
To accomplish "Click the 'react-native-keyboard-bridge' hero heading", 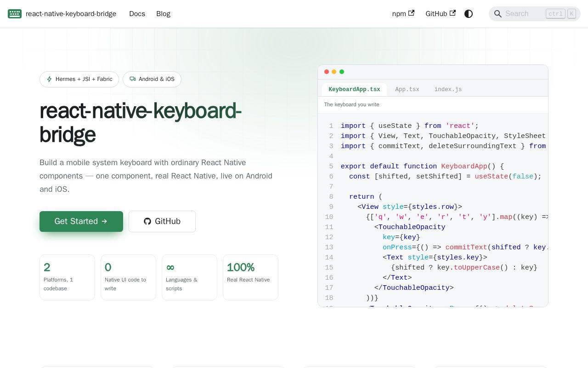I will 141,123.
